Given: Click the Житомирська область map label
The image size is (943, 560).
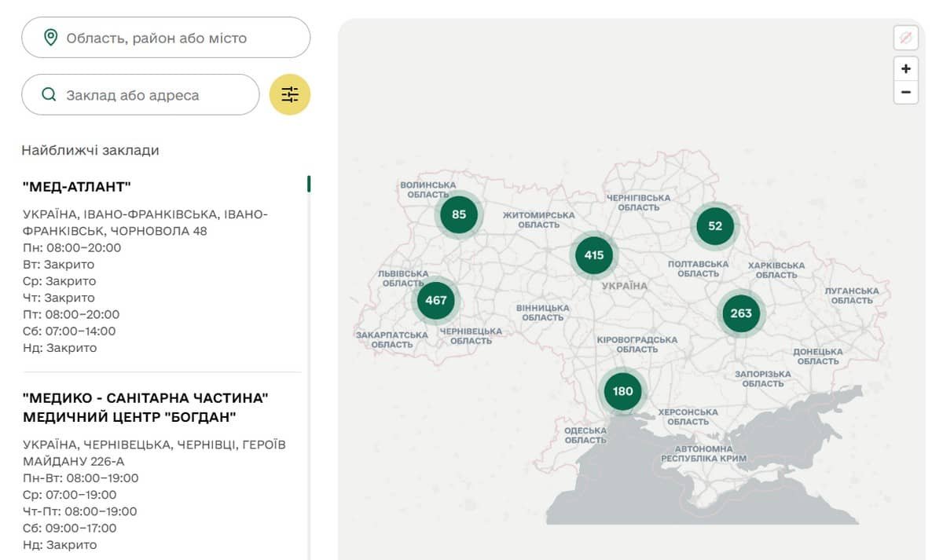Looking at the screenshot, I should click(x=539, y=220).
